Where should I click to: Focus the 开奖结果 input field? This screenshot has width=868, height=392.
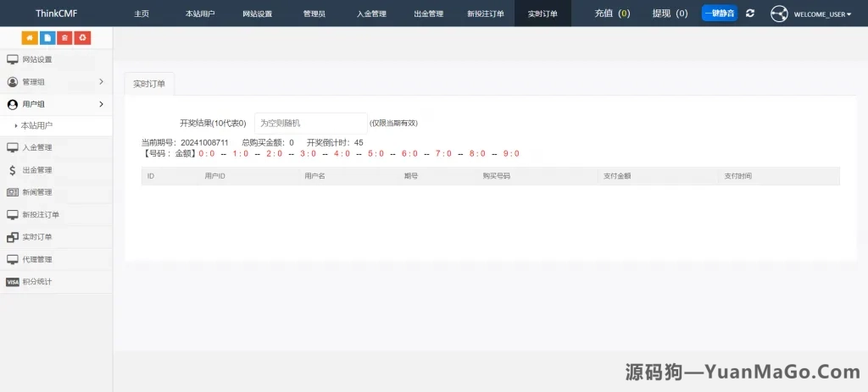pyautogui.click(x=310, y=124)
